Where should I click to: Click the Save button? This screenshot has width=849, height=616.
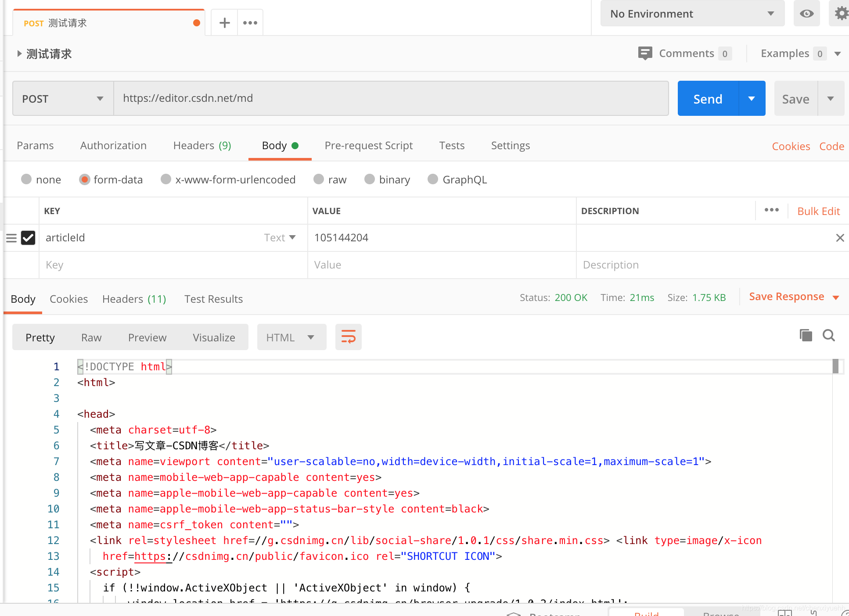tap(795, 98)
